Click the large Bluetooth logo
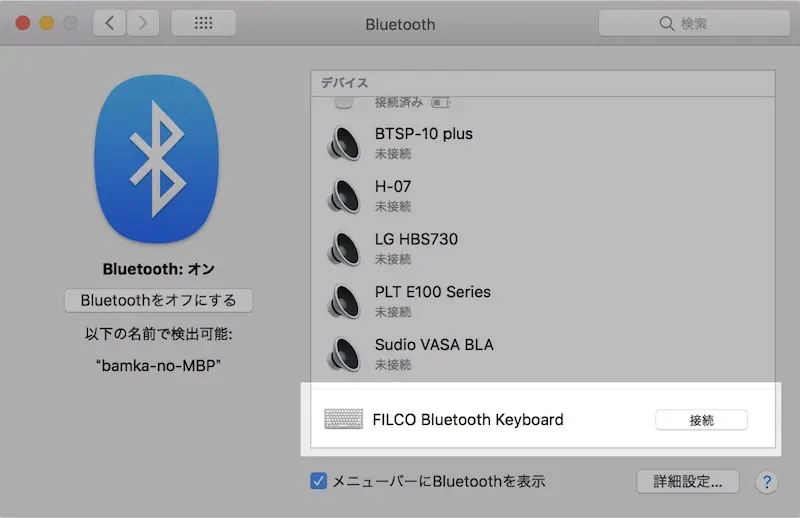 pyautogui.click(x=156, y=159)
